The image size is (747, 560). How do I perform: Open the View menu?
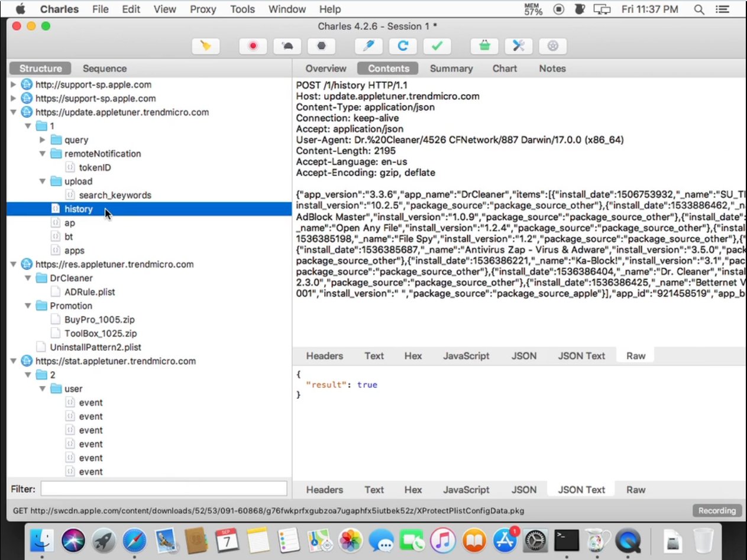[x=164, y=9]
